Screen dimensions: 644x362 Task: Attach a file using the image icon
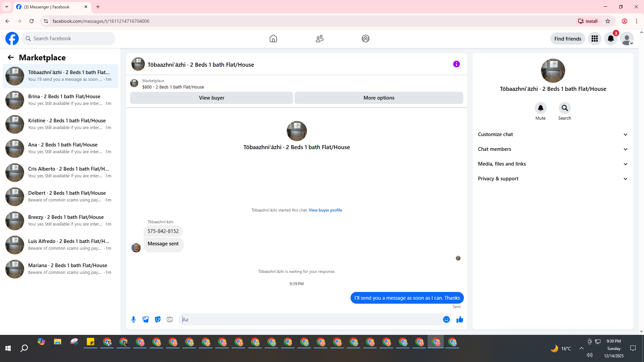(146, 319)
